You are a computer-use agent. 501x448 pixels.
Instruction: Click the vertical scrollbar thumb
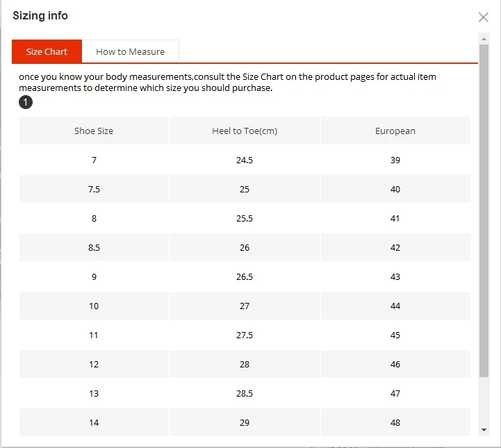484,210
